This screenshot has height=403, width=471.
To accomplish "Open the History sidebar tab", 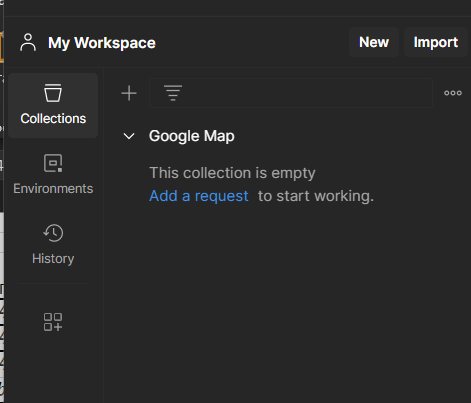I will (x=53, y=245).
